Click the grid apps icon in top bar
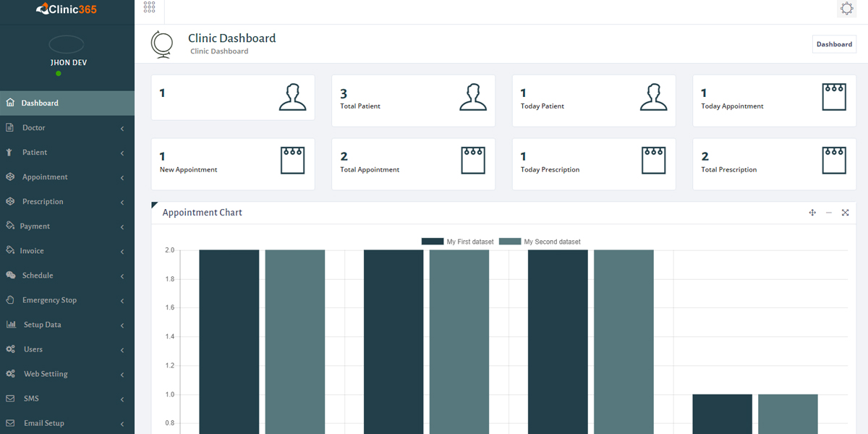The image size is (868, 434). 149,7
